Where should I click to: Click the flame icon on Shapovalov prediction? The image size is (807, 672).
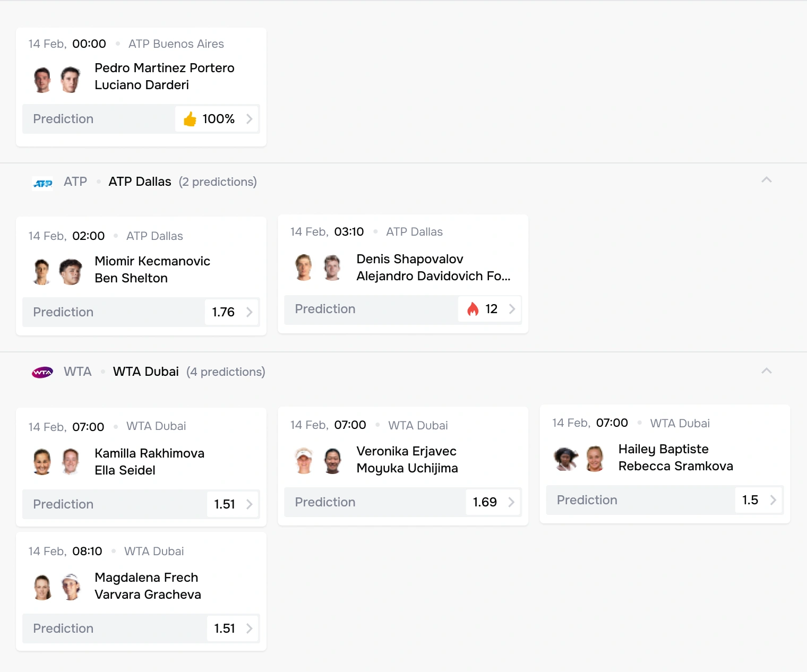(473, 309)
